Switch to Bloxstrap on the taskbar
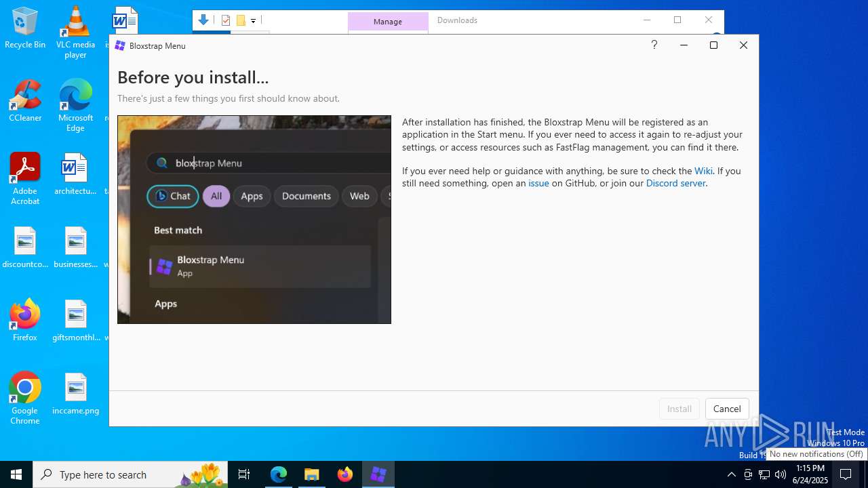Screen dimensions: 868x488 tap(378, 474)
